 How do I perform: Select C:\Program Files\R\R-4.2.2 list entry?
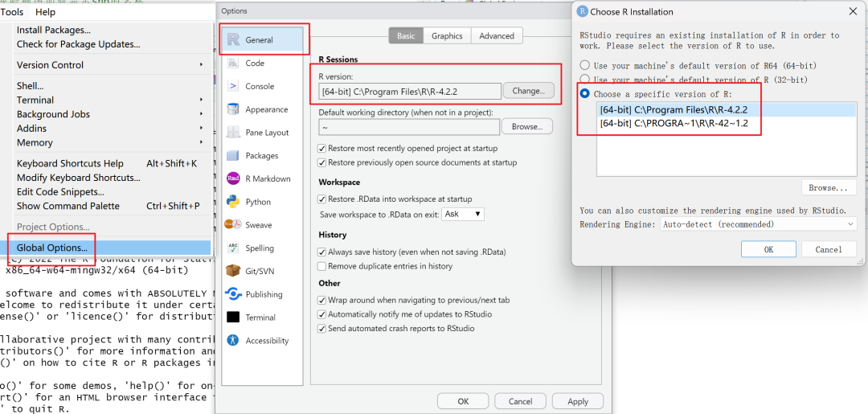pyautogui.click(x=727, y=110)
